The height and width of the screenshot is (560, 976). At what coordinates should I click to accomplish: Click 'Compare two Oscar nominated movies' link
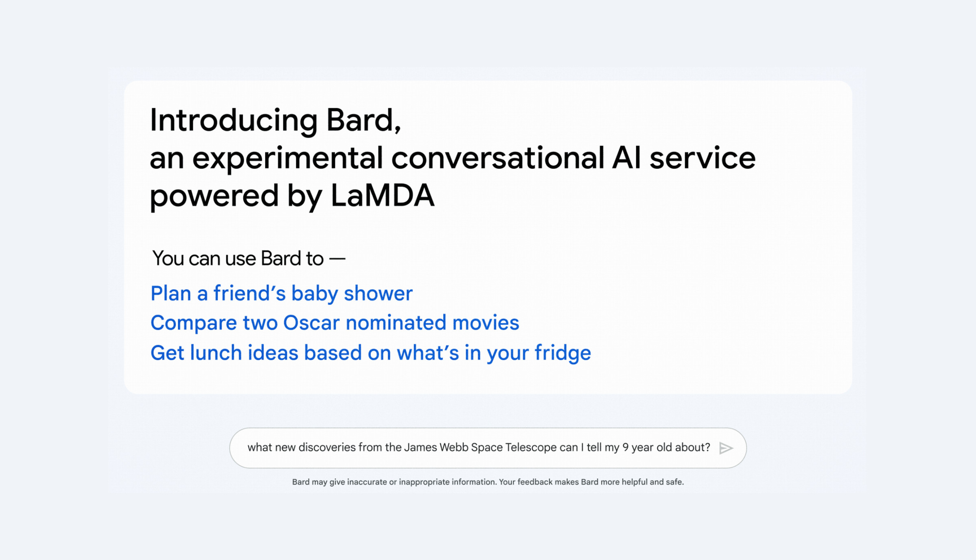click(335, 322)
